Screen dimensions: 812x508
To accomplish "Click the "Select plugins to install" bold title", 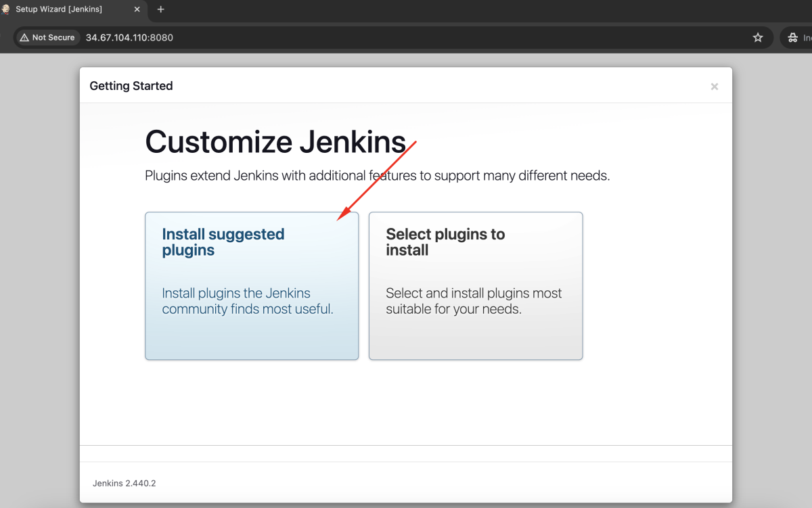I will (x=445, y=242).
